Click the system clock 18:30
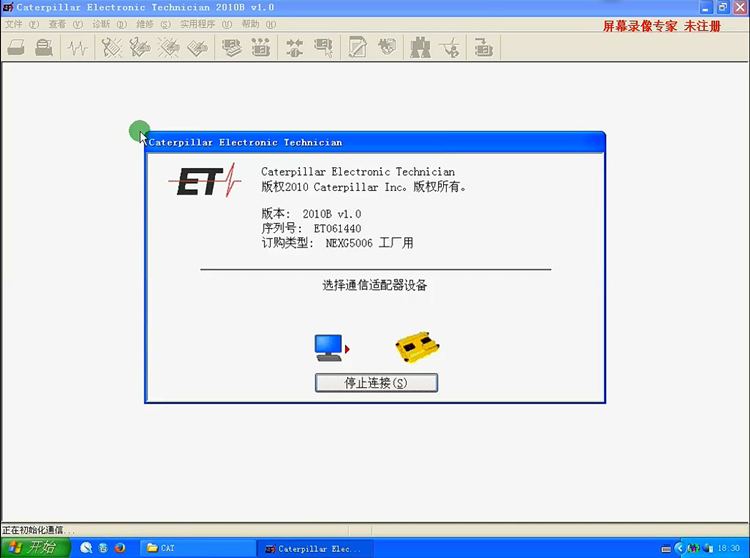 point(728,548)
